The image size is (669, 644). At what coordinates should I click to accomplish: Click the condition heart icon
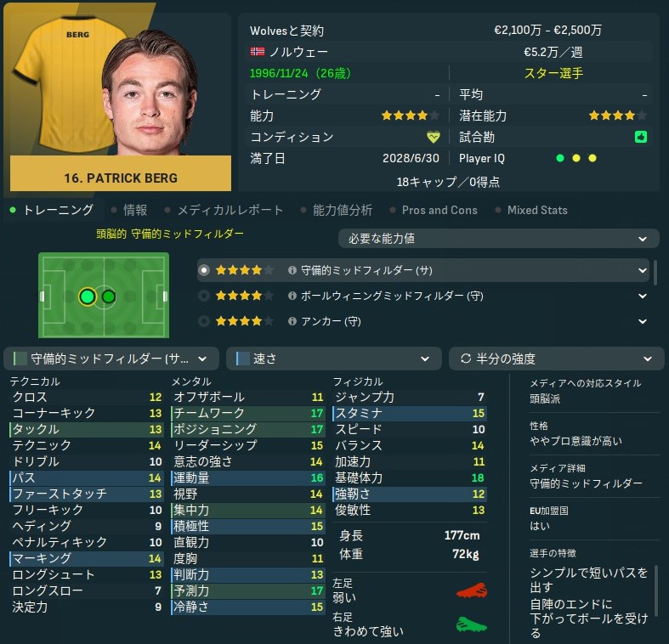point(433,137)
